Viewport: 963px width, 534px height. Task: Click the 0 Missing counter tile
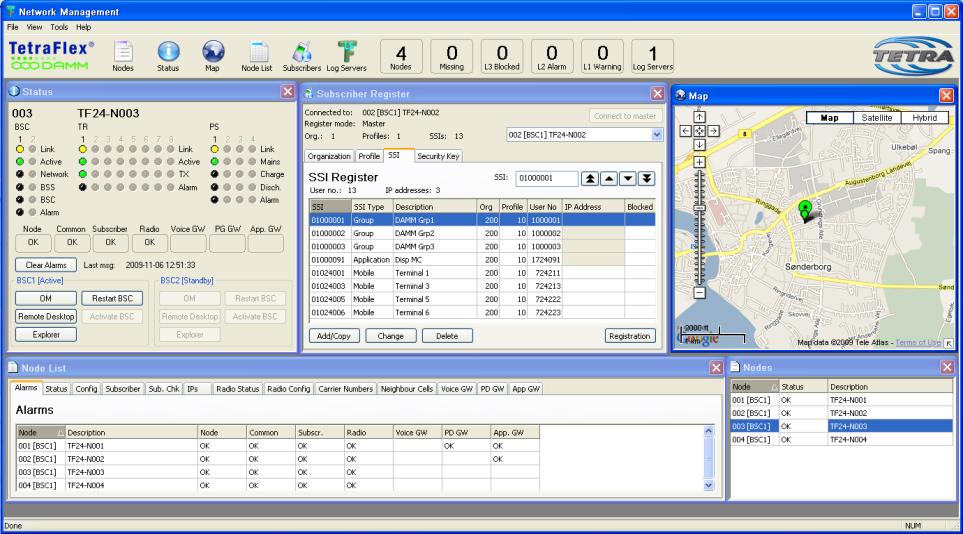tap(451, 57)
